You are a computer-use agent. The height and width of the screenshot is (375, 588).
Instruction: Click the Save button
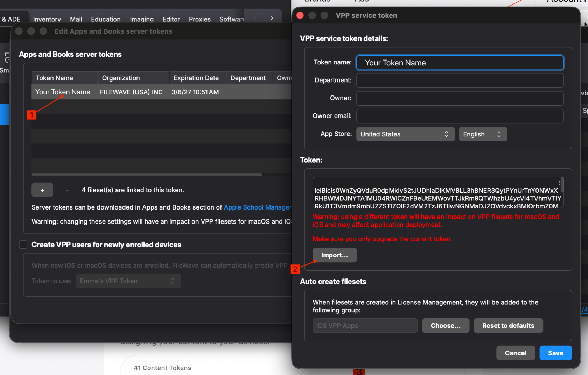click(x=555, y=353)
